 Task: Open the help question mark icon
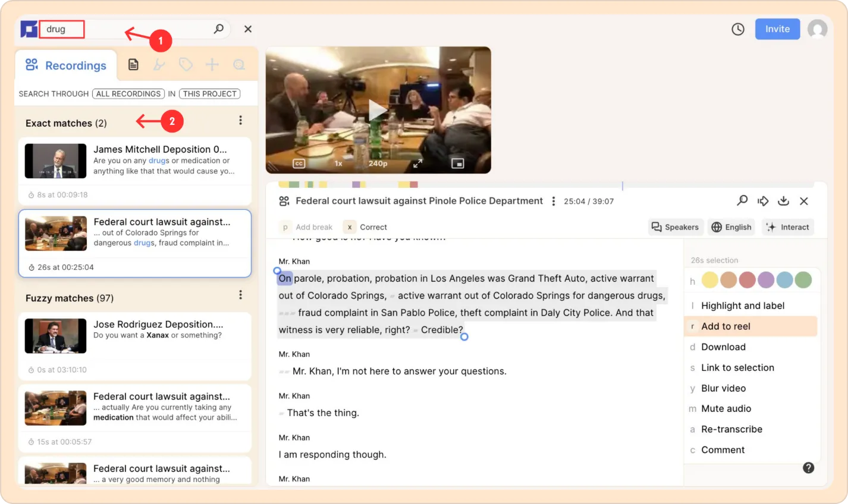[x=808, y=468]
